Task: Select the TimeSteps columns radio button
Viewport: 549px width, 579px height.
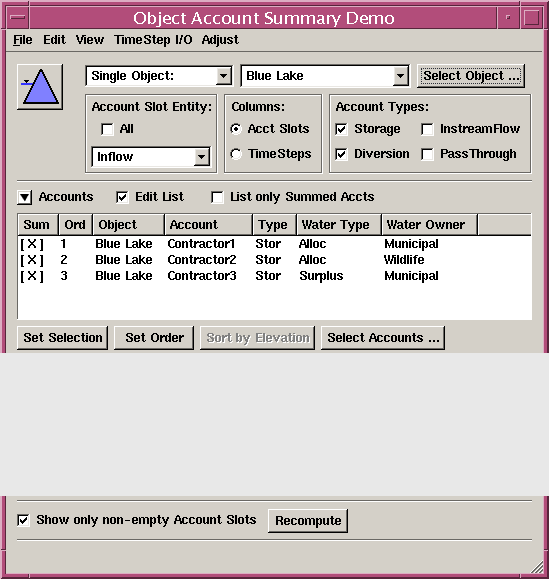Action: coord(236,154)
